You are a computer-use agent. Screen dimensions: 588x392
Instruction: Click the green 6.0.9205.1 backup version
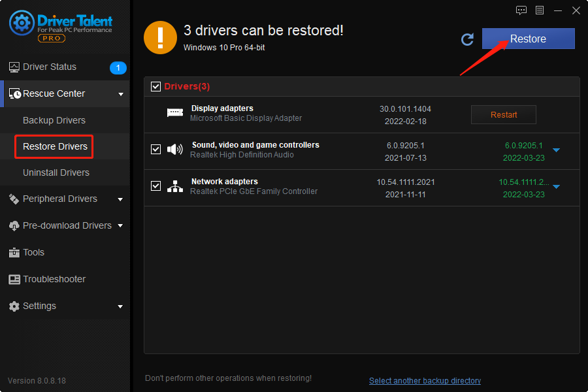tap(523, 146)
